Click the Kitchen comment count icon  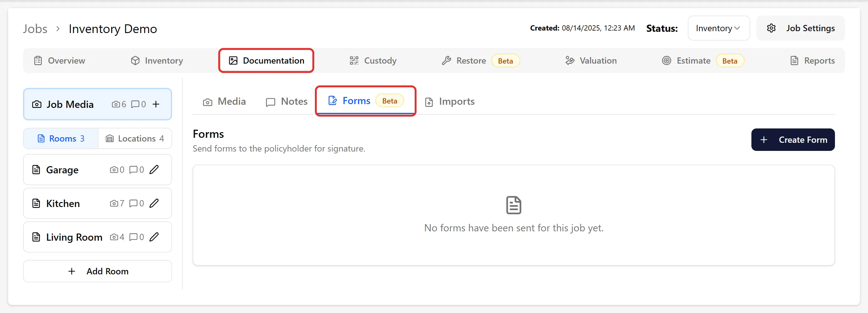tap(133, 203)
